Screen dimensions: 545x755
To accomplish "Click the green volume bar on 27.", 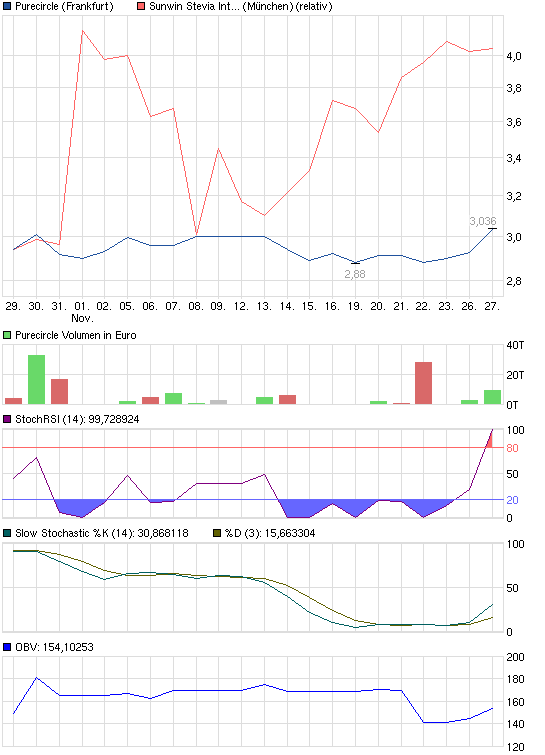I will tap(493, 397).
